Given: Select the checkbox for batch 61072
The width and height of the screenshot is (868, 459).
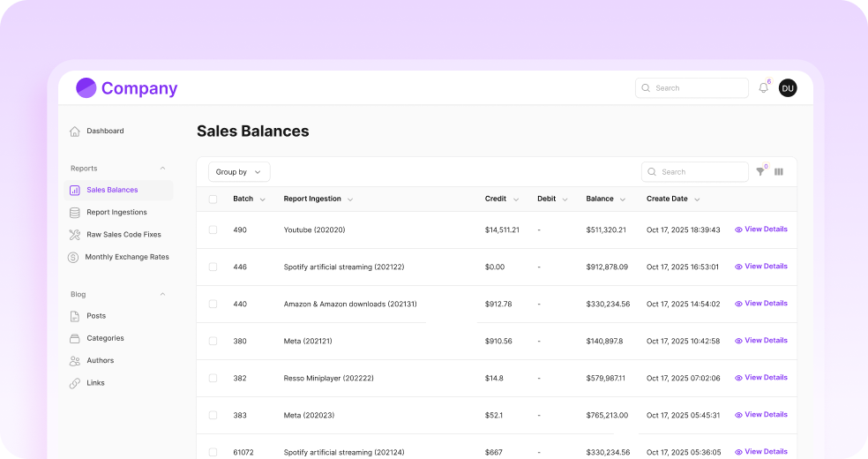Looking at the screenshot, I should click(213, 452).
